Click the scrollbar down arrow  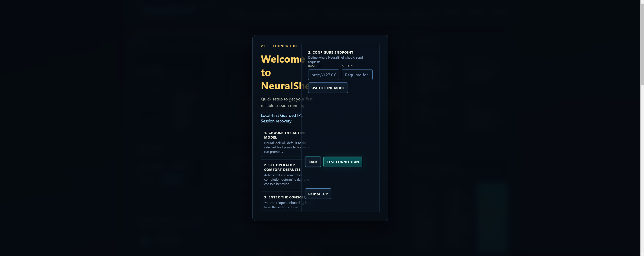[642, 254]
